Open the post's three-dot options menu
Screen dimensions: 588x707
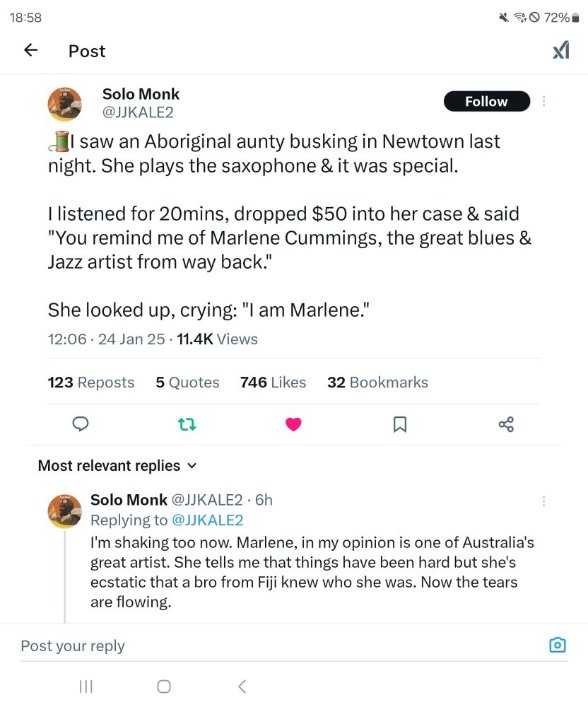[x=543, y=101]
